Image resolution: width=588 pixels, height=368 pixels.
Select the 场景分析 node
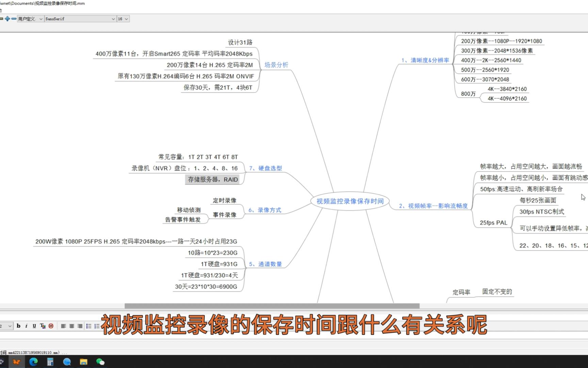(276, 65)
